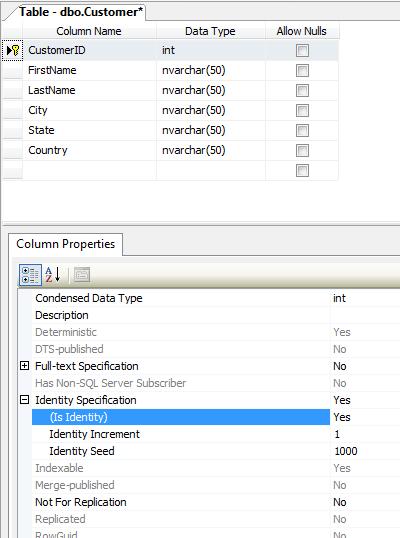Toggle Allow Nulls for City
Screen dimensions: 400x538
pyautogui.click(x=302, y=110)
